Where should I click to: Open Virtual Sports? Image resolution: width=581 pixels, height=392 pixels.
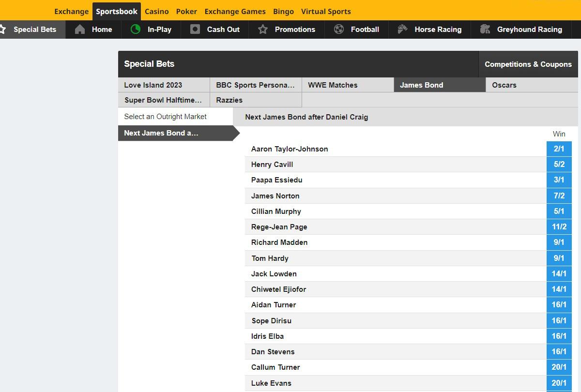[326, 11]
